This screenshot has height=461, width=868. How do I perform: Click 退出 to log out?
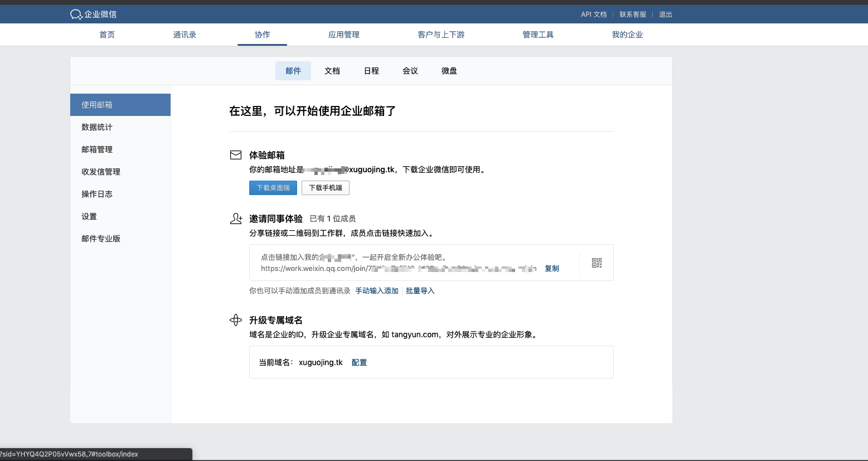[666, 14]
